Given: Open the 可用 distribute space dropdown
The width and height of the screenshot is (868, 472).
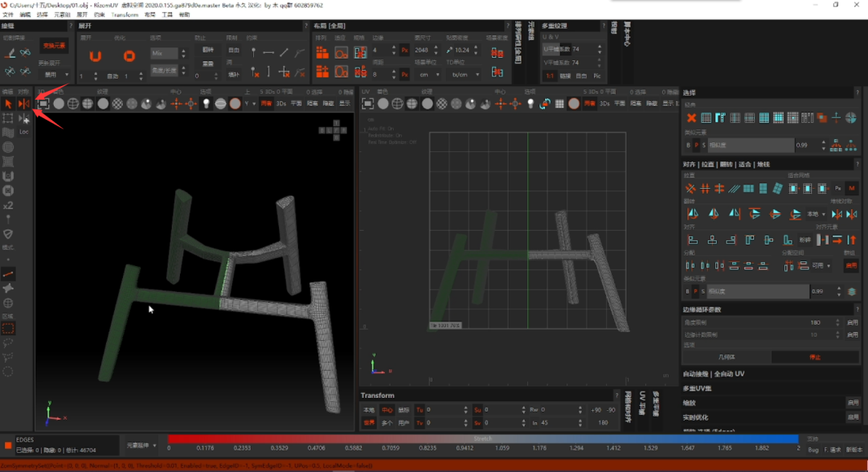Looking at the screenshot, I should pyautogui.click(x=821, y=266).
